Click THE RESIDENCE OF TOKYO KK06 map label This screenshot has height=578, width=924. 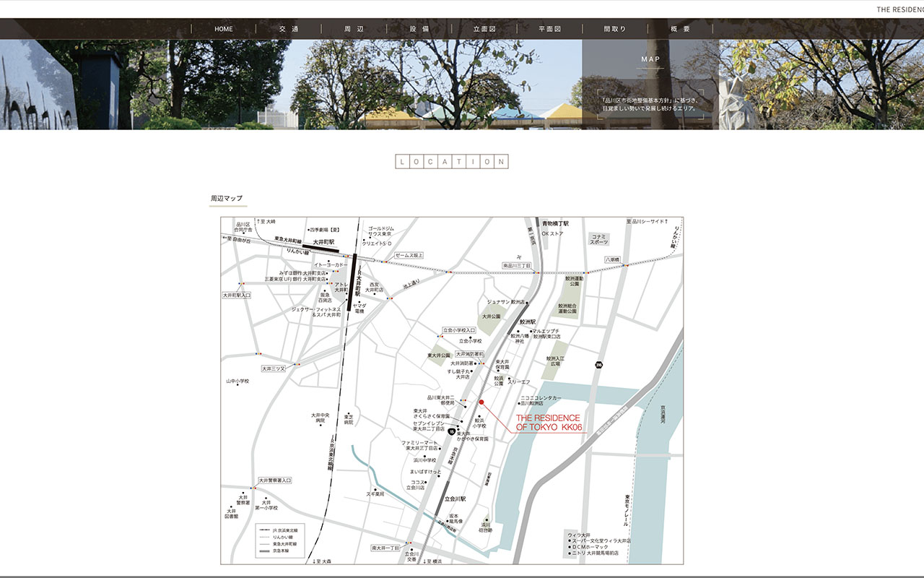coord(549,423)
